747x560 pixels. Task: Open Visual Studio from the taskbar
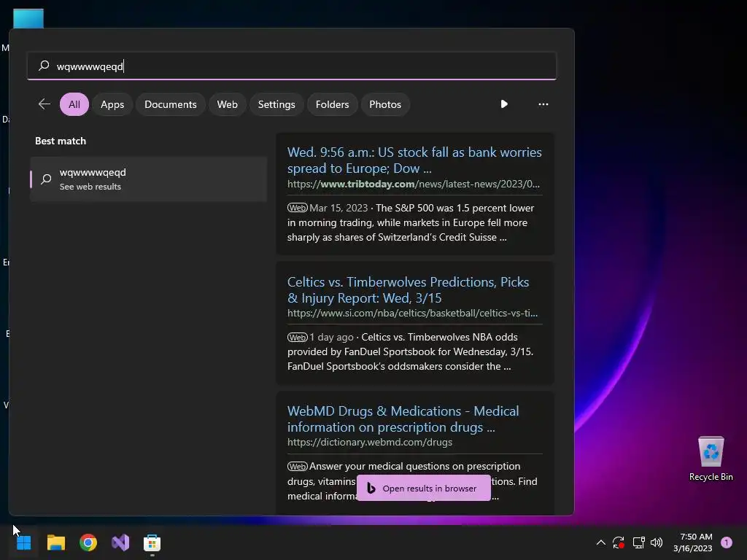[120, 542]
